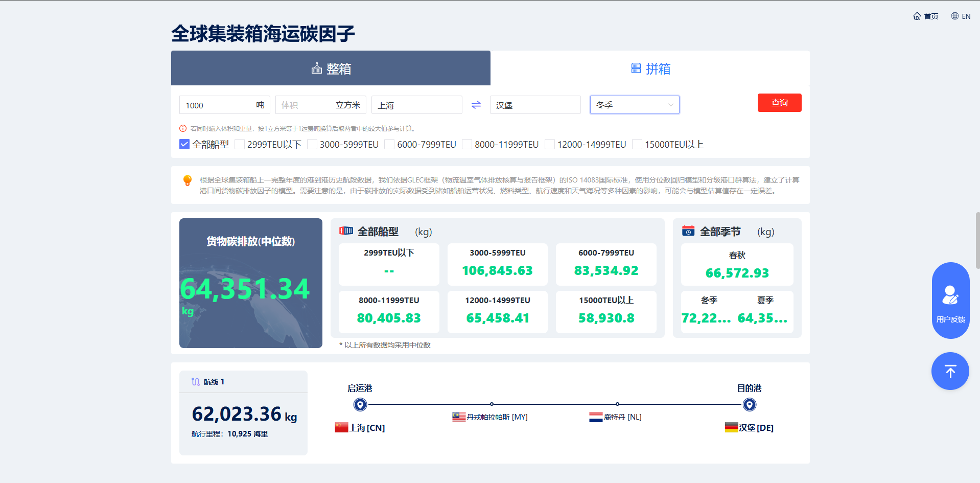Click the lightbulb tip icon
The height and width of the screenshot is (483, 980).
point(188,180)
